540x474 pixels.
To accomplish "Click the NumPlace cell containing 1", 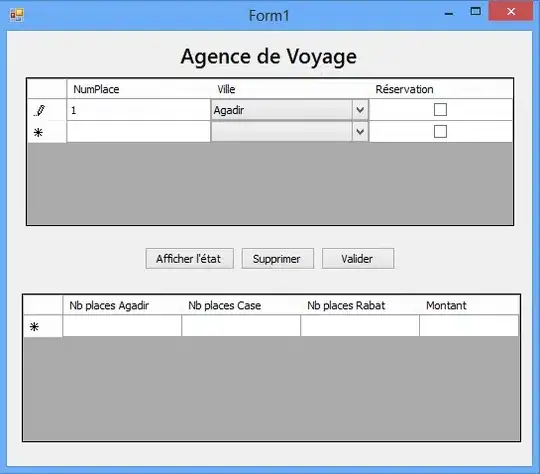I will [x=138, y=110].
